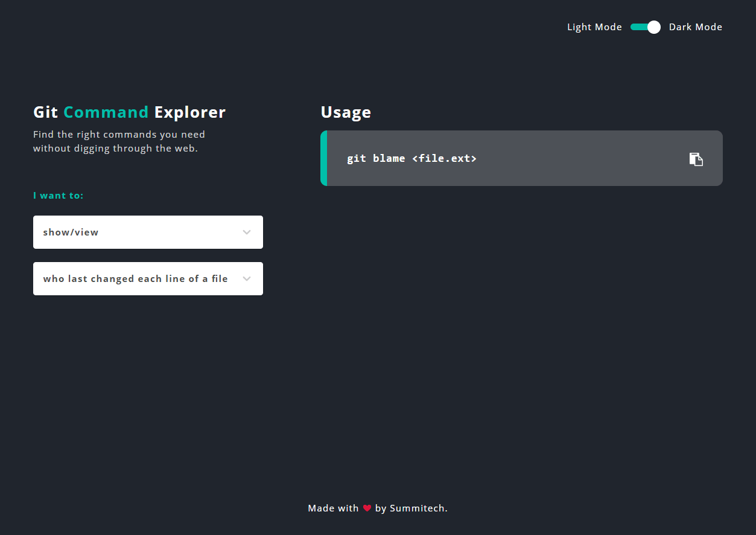Image resolution: width=756 pixels, height=535 pixels.
Task: Click the teal accent bar of usage box
Action: [x=324, y=158]
